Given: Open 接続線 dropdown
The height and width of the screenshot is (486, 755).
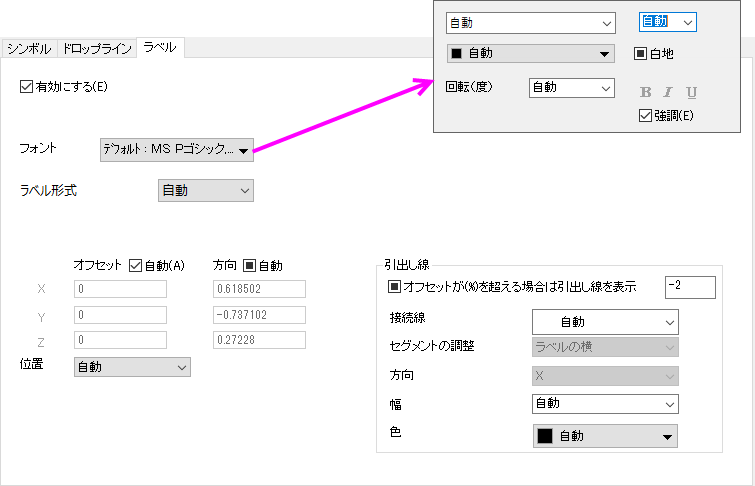Looking at the screenshot, I should coord(605,322).
